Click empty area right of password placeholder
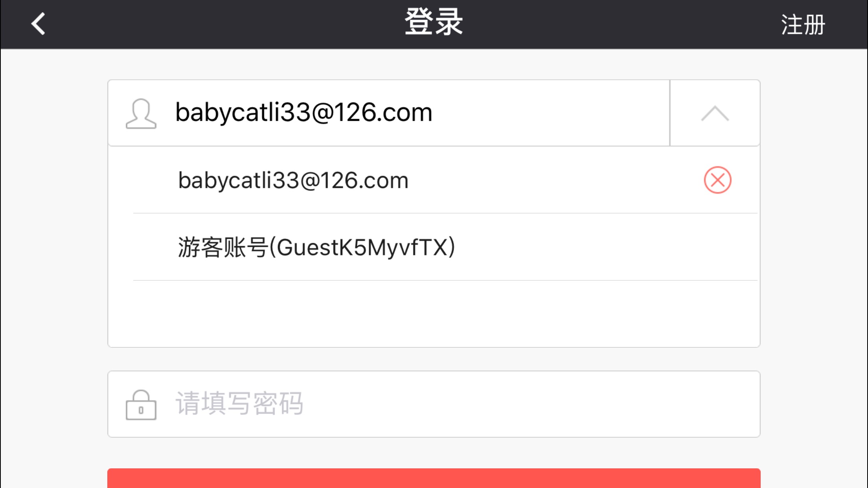Viewport: 868px width, 488px height. (531, 404)
